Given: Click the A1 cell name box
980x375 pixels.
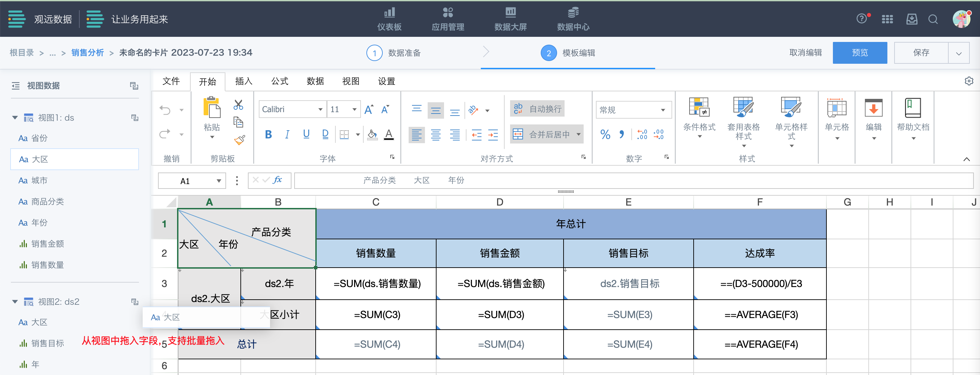Looking at the screenshot, I should pos(185,181).
